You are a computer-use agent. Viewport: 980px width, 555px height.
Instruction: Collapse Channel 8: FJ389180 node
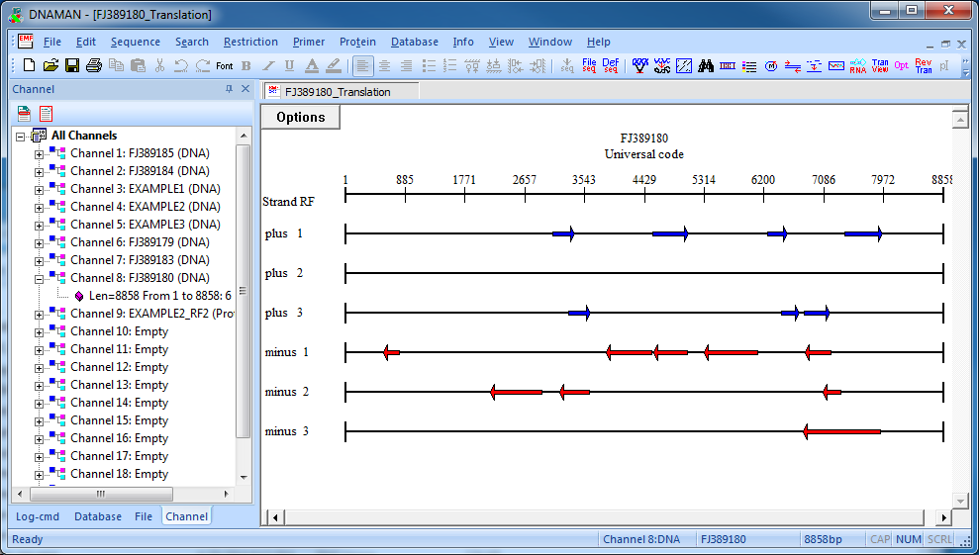point(39,279)
